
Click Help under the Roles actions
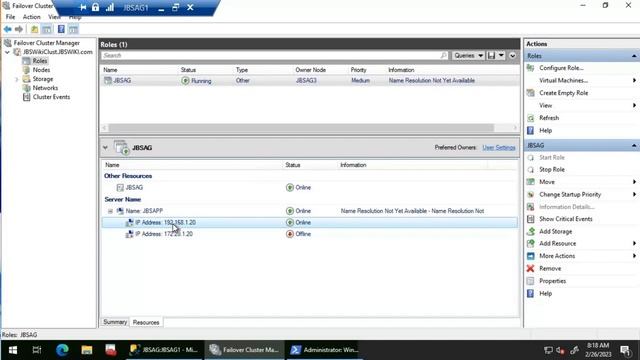(x=545, y=131)
